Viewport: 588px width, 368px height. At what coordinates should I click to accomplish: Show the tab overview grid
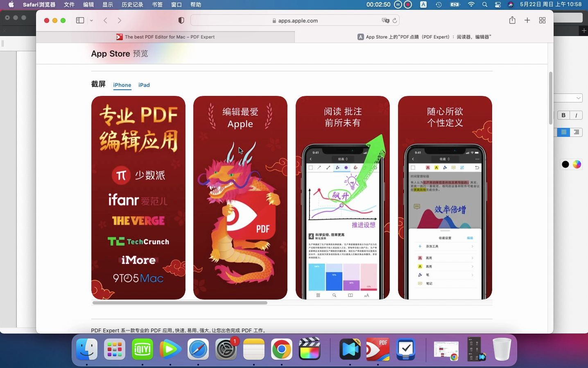point(542,20)
